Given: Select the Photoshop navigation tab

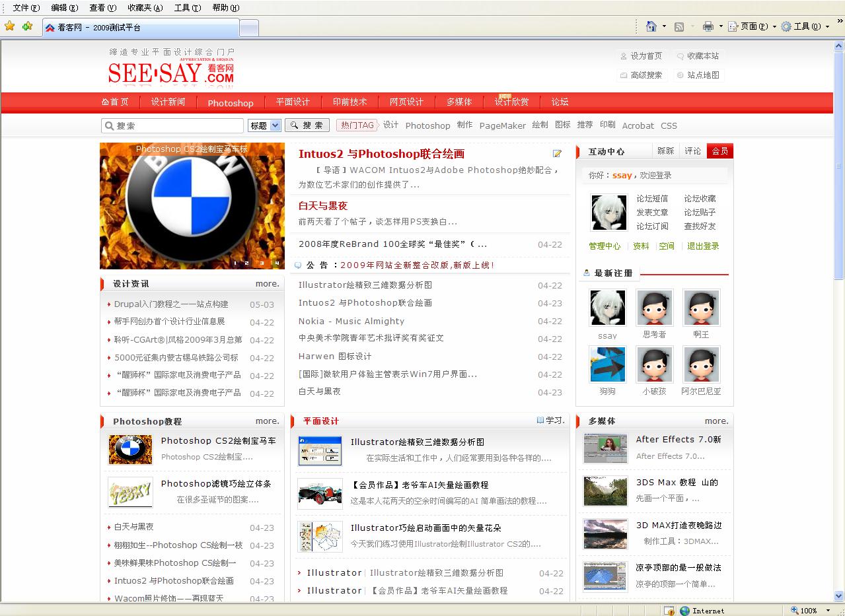Looking at the screenshot, I should pyautogui.click(x=230, y=102).
